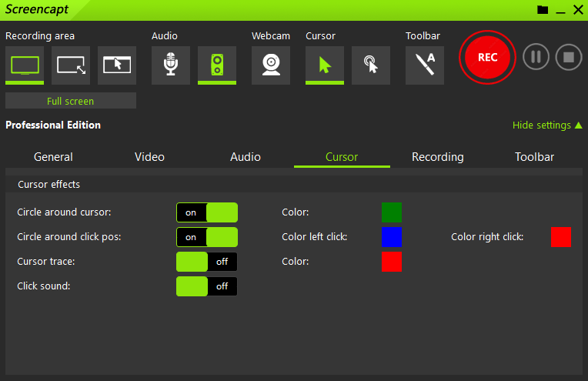Toggle microphone audio recording
This screenshot has width=588, height=381.
click(x=171, y=65)
